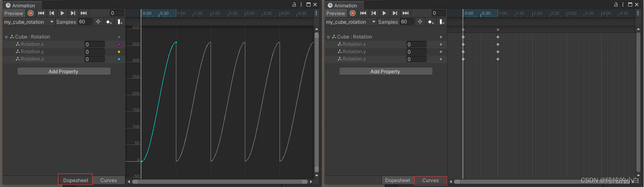Collapse Cube : Rotation group in right window
The image size is (644, 187).
328,37
